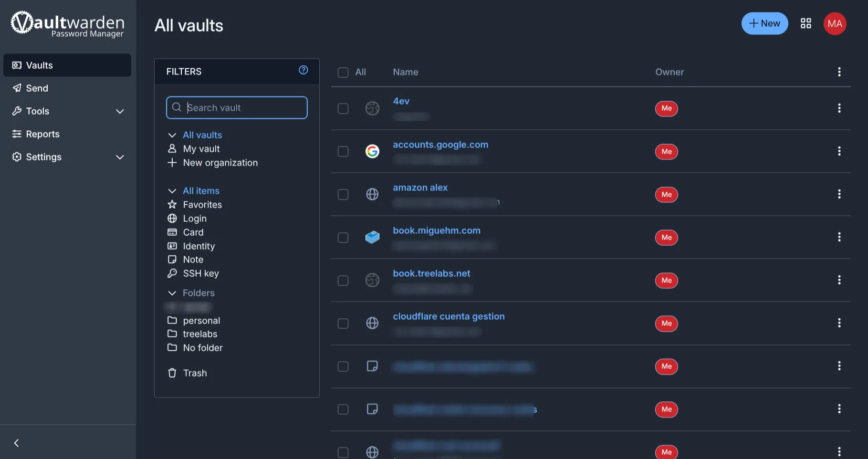
Task: Collapse the sidebar with the left arrow icon
Action: point(17,443)
